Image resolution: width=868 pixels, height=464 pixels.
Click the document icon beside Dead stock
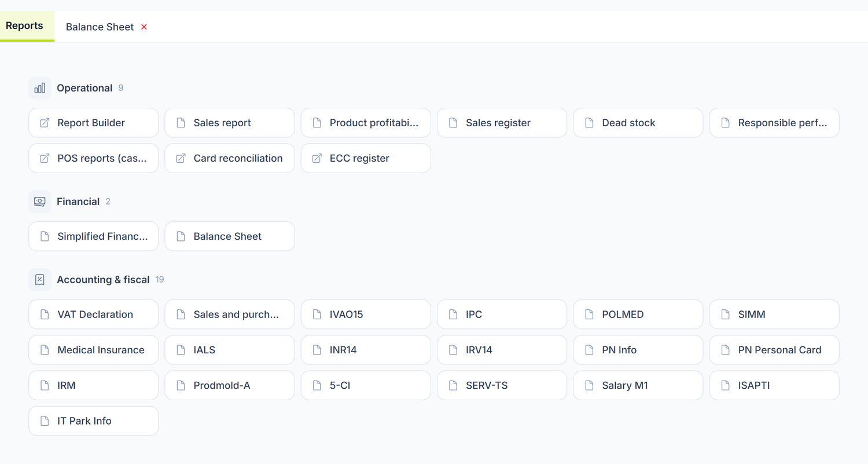click(589, 123)
